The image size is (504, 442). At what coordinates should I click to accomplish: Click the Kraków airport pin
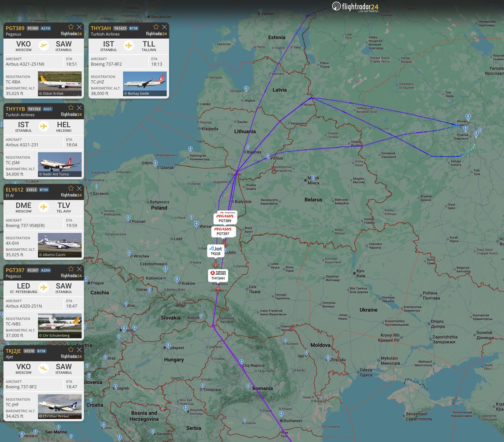(177, 279)
